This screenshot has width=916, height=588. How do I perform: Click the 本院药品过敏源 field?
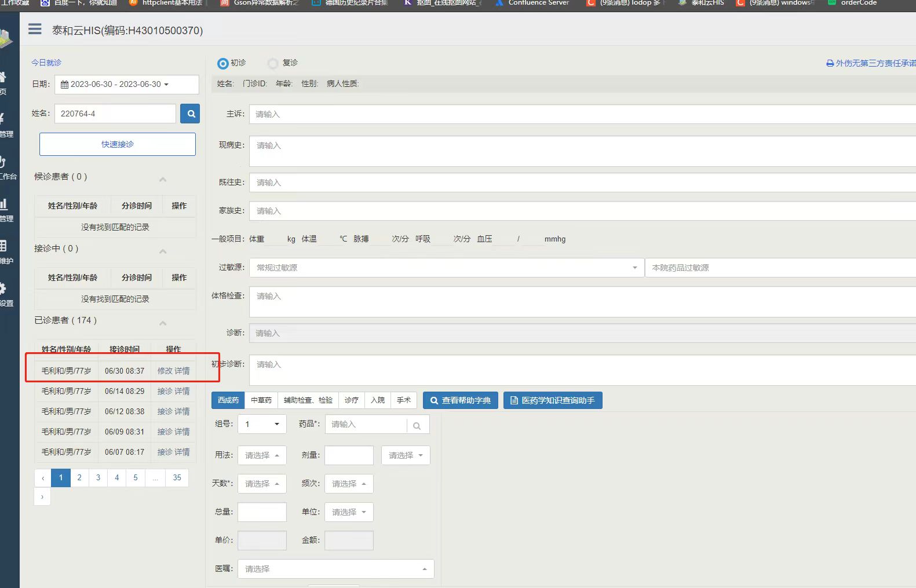click(780, 268)
